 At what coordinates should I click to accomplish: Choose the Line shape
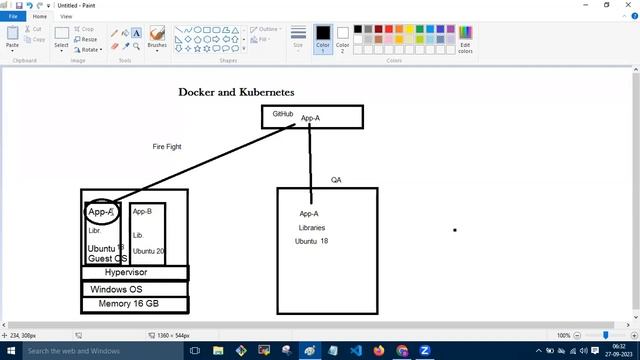178,30
